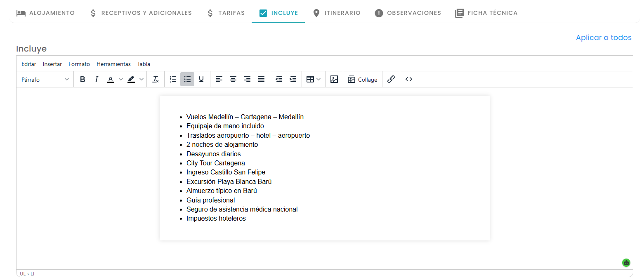Click the green robot assistant icon
644x280 pixels.
(626, 262)
